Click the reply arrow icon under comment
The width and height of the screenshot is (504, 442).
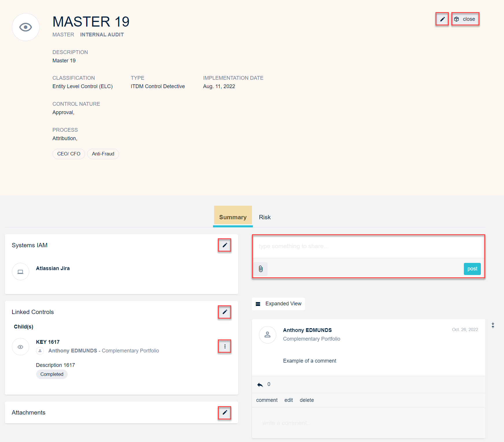tap(260, 385)
